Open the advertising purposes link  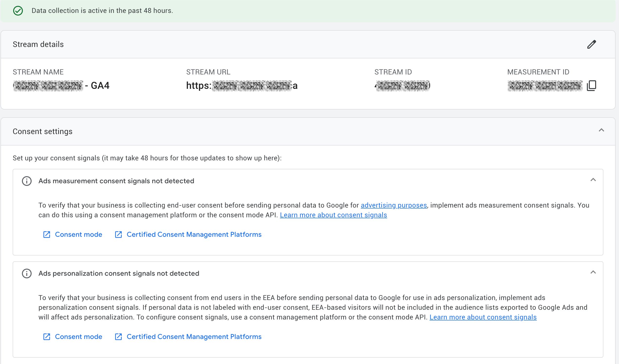pos(394,205)
